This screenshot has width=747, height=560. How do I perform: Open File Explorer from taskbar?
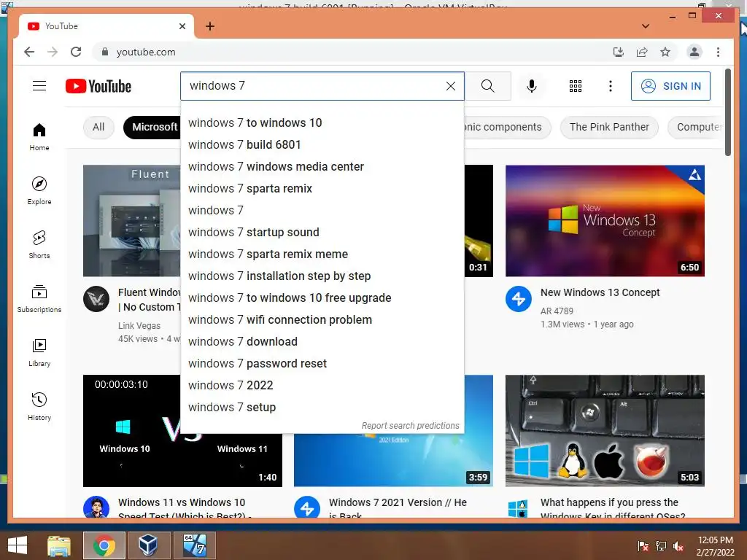(x=60, y=545)
